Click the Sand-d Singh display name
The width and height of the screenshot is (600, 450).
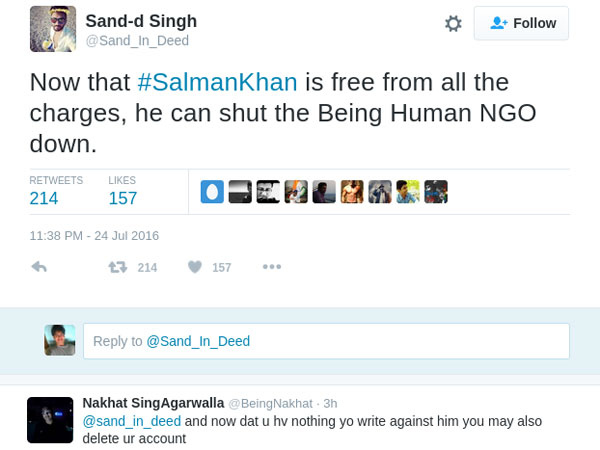[x=141, y=21]
